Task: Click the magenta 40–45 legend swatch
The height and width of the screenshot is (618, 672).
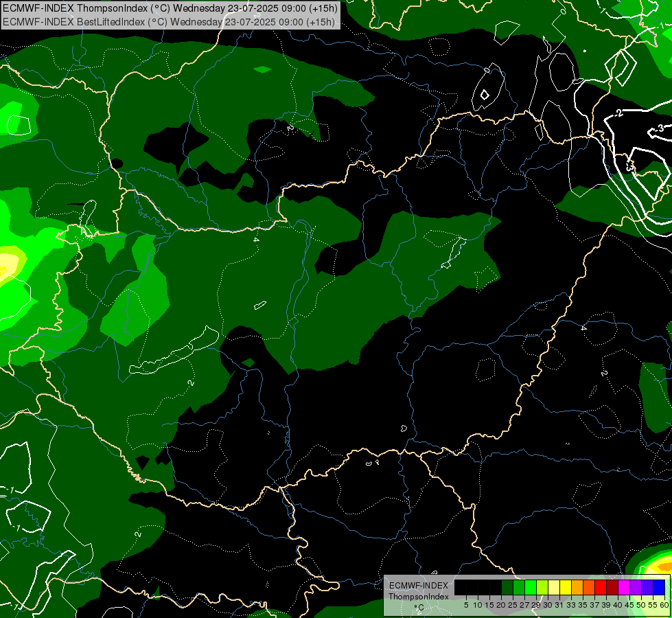Action: pos(624,587)
